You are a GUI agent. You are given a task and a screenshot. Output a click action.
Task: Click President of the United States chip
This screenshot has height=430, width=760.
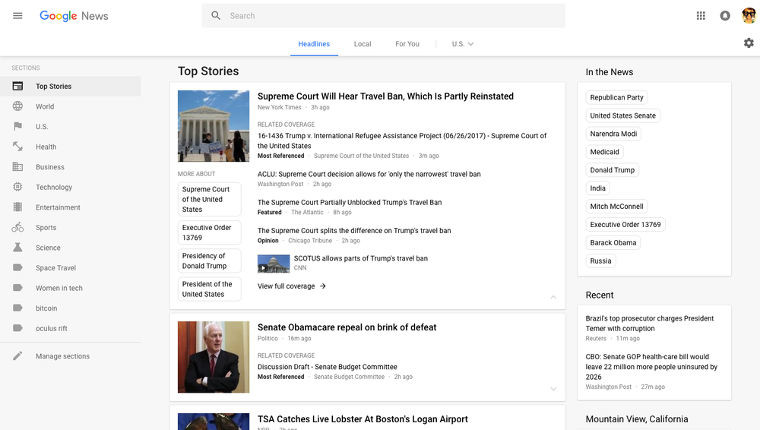click(x=209, y=289)
